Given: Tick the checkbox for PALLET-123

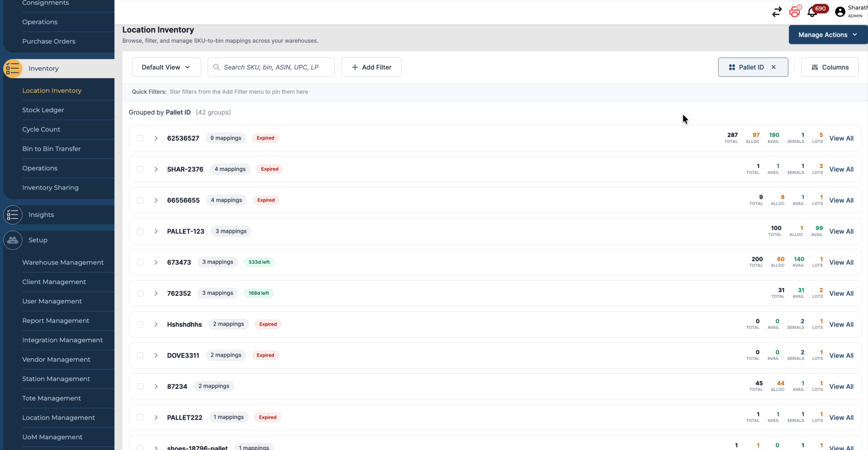Looking at the screenshot, I should (x=140, y=231).
